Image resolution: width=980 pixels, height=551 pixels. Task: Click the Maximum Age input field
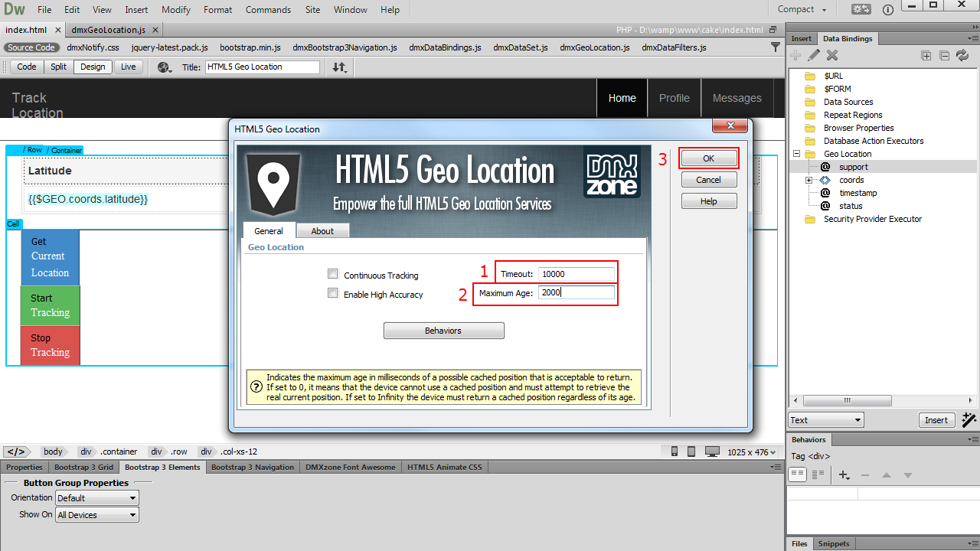point(576,292)
